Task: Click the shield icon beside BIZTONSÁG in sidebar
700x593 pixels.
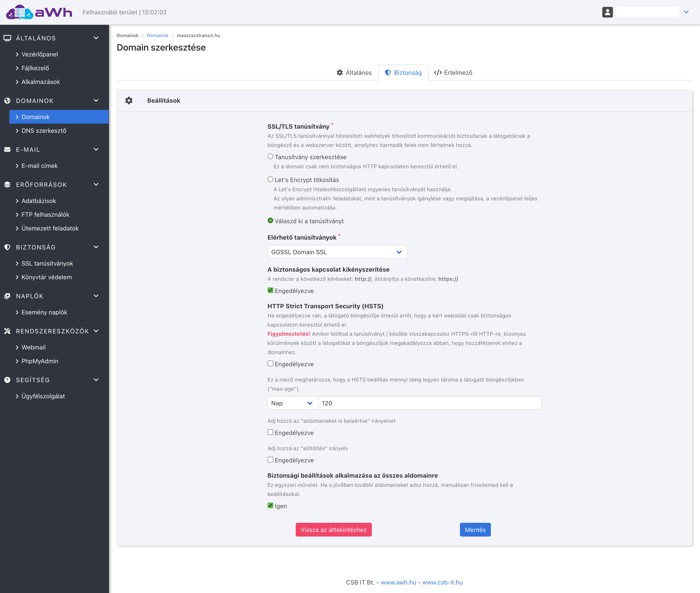Action: pyautogui.click(x=7, y=247)
